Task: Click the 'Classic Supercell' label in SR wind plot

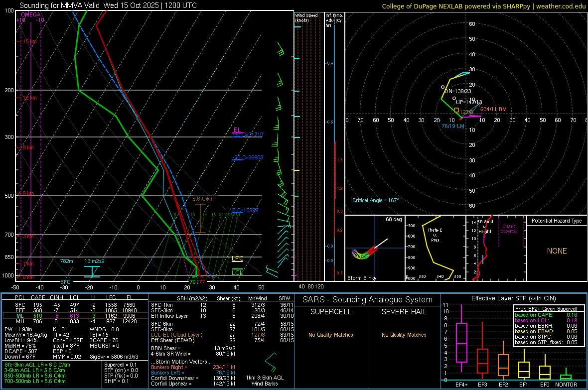Action: pyautogui.click(x=509, y=229)
